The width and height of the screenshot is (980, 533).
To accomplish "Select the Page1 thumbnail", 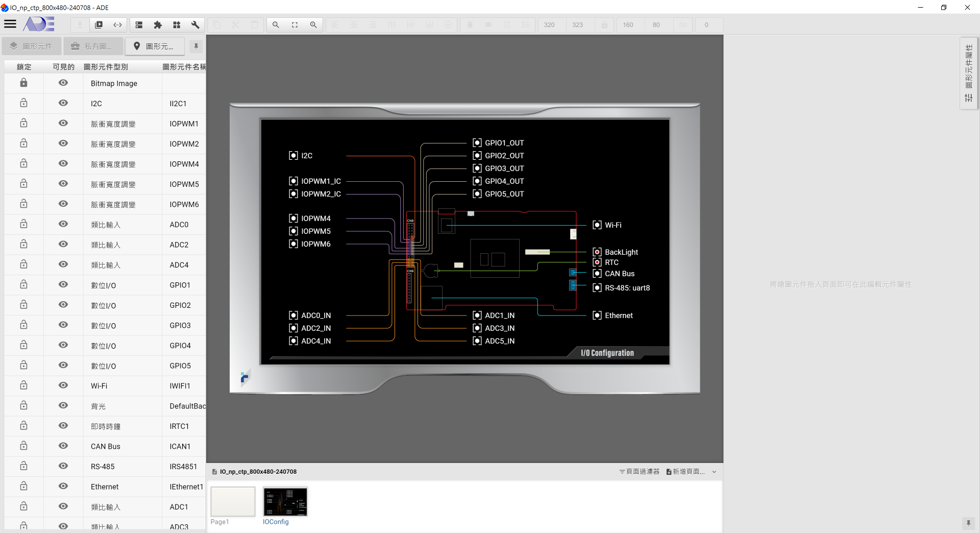I will [x=232, y=502].
